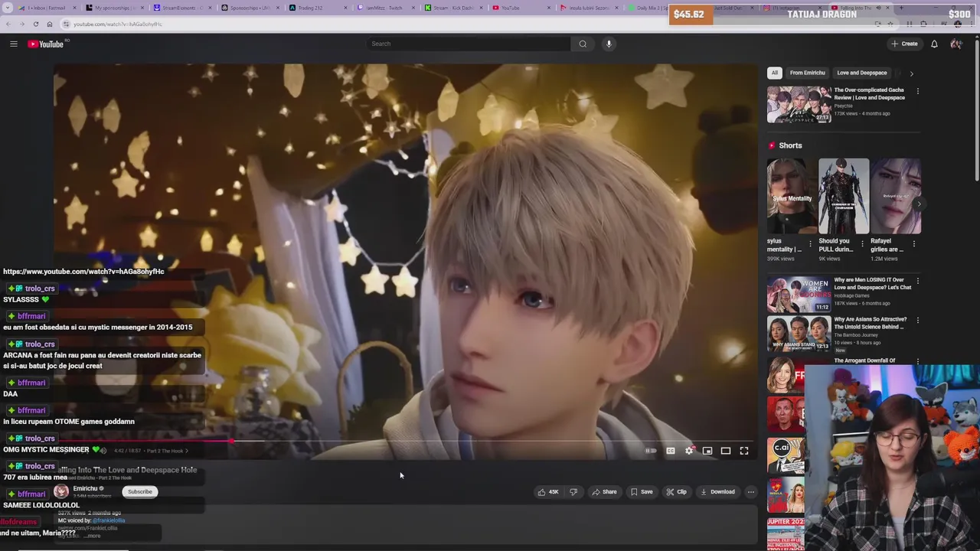Click the browser home icon
The image size is (980, 551).
50,24
